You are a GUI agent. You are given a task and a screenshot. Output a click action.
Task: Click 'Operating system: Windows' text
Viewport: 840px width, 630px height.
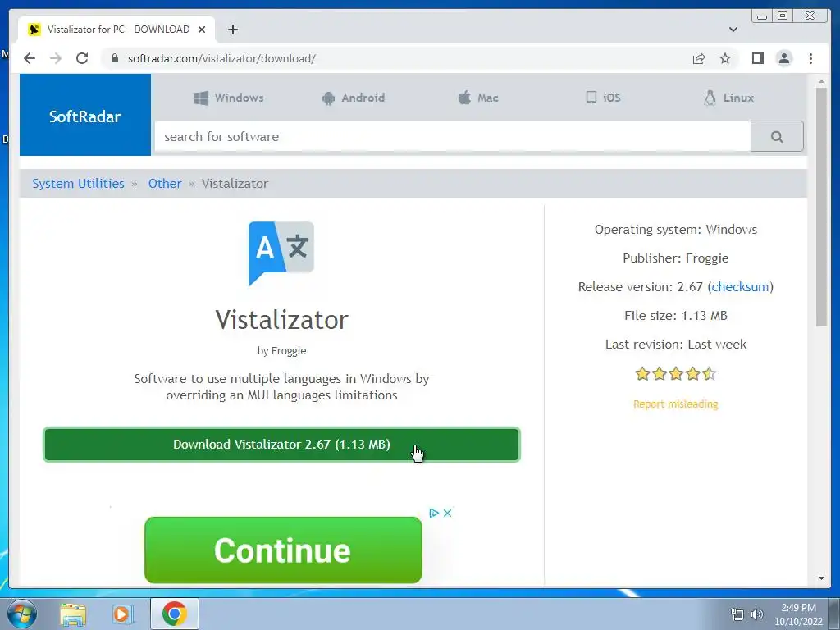click(676, 230)
